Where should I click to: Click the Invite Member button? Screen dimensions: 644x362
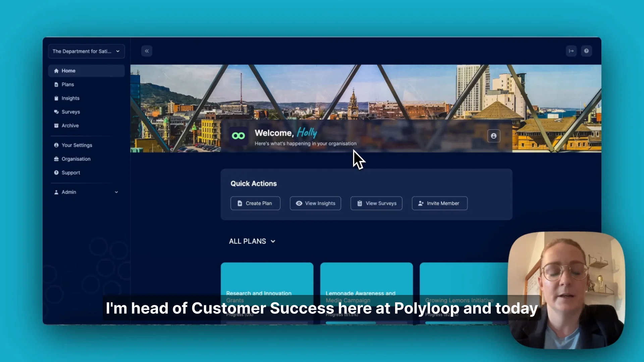(439, 203)
